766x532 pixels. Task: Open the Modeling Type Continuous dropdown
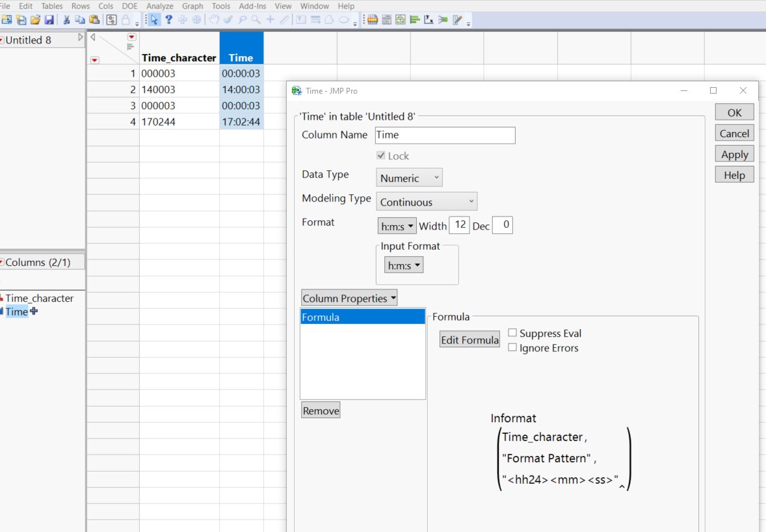pyautogui.click(x=426, y=201)
